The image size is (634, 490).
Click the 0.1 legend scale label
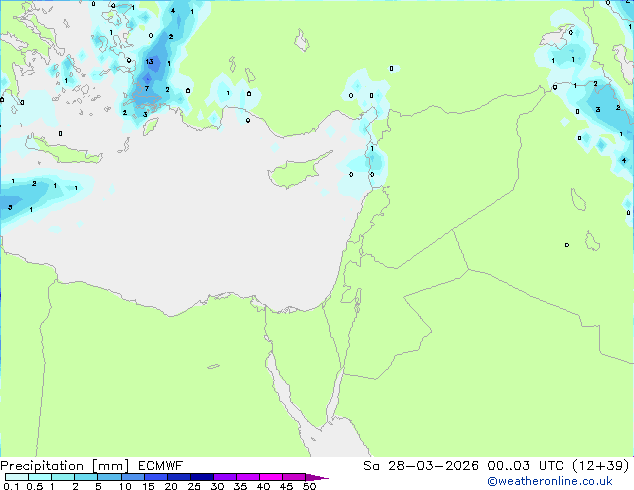11,486
